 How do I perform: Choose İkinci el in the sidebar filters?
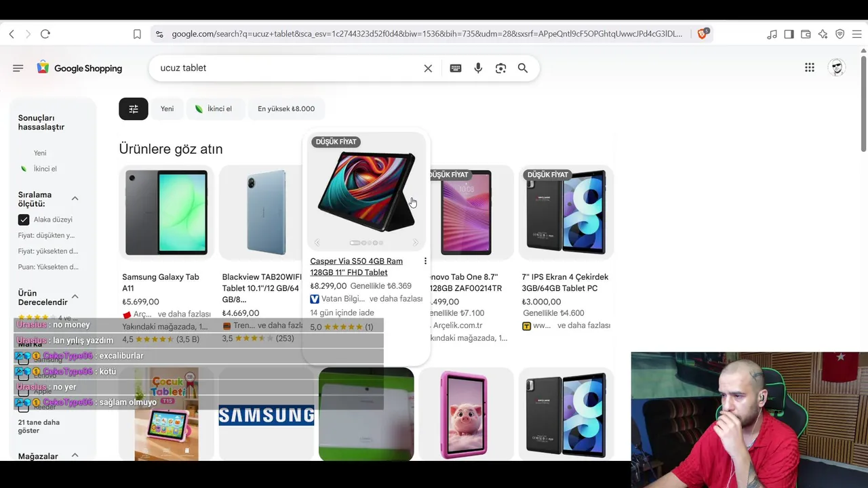(45, 169)
